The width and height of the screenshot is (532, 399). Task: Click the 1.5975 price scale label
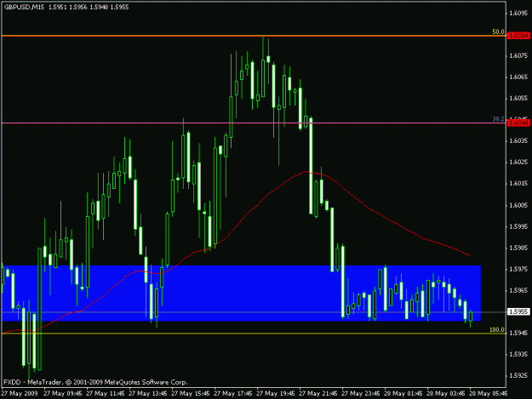tap(518, 269)
